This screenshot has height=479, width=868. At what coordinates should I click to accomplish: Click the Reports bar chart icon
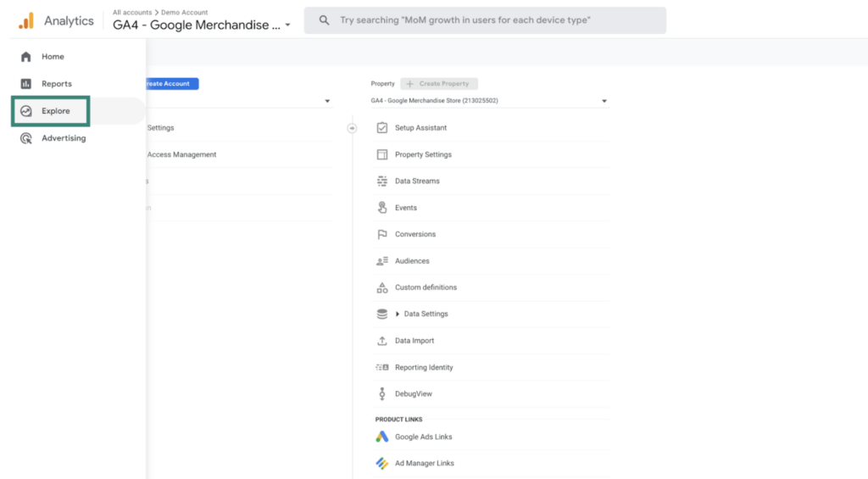(x=26, y=84)
